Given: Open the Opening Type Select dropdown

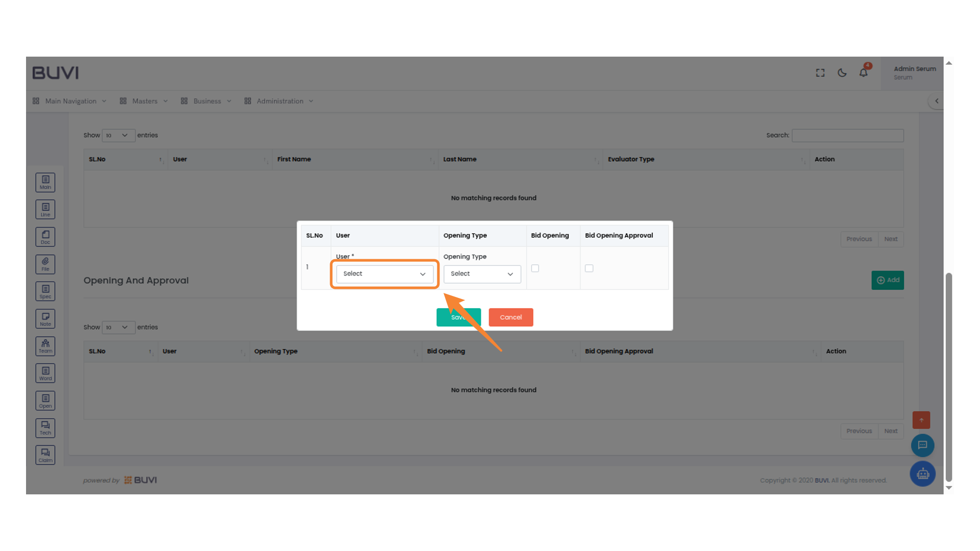Looking at the screenshot, I should click(482, 274).
